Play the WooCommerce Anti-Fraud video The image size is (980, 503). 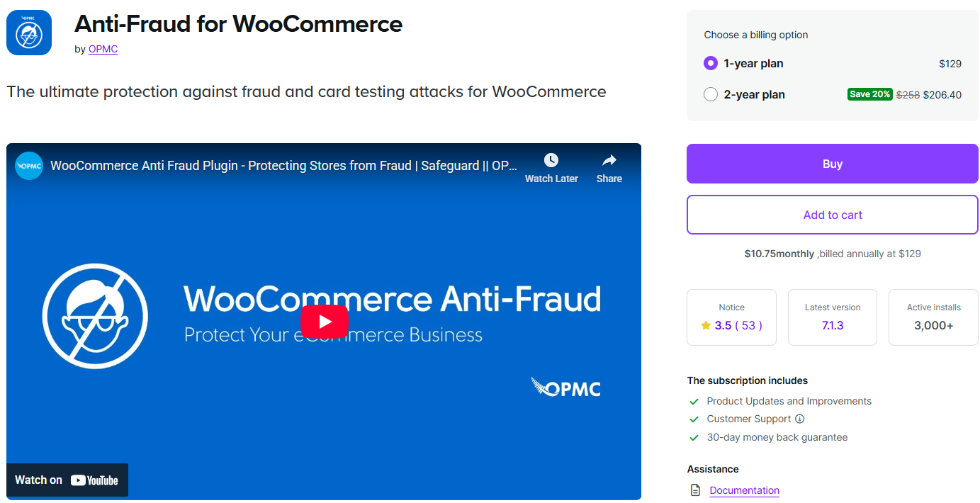[x=325, y=321]
